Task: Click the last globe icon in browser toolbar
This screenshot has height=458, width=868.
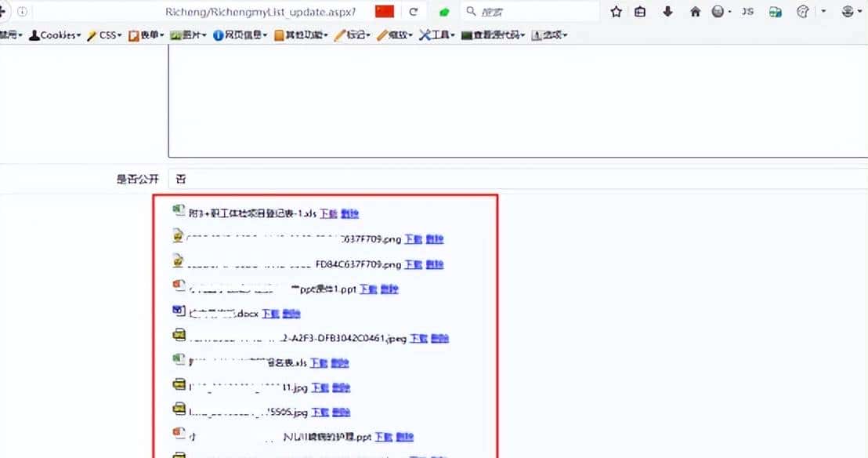Action: click(x=848, y=12)
